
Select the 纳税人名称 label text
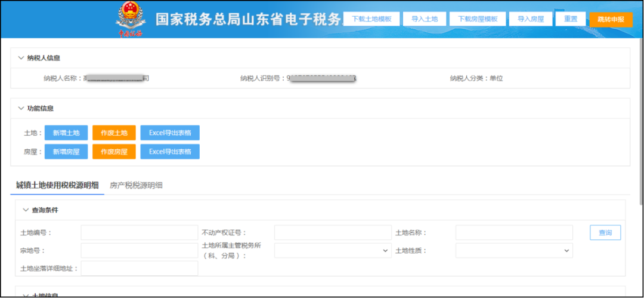[x=61, y=79]
